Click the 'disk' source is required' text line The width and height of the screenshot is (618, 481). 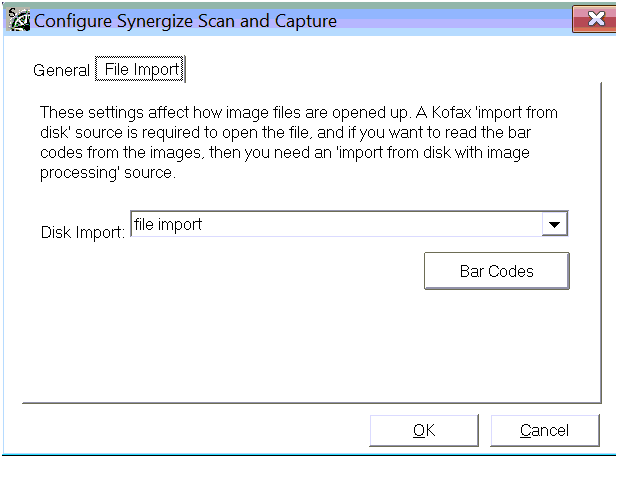pyautogui.click(x=286, y=132)
